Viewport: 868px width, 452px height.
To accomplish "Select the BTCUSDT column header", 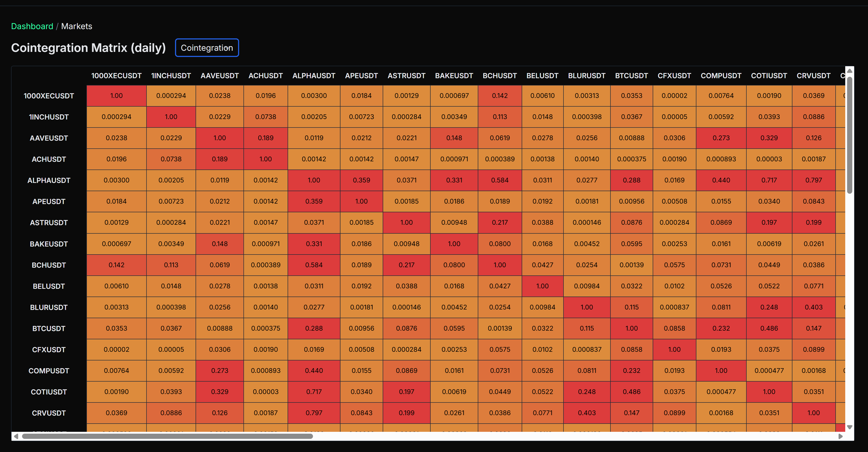I will click(x=632, y=76).
